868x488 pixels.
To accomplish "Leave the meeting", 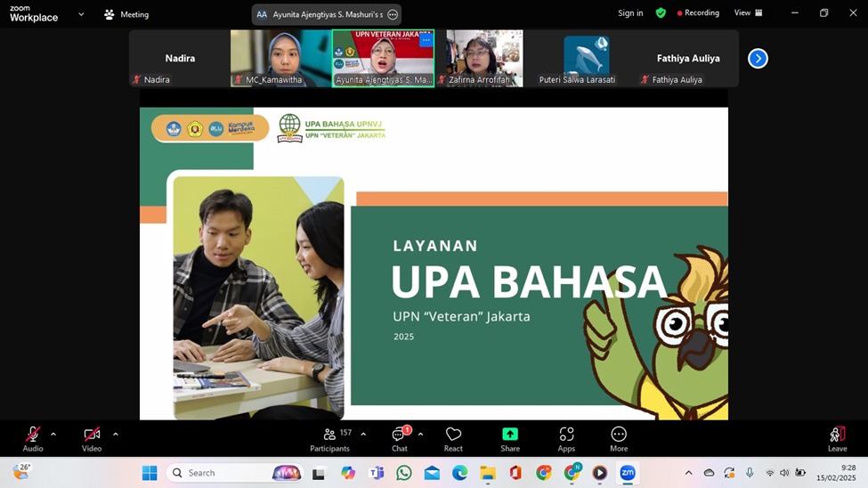I will point(837,438).
